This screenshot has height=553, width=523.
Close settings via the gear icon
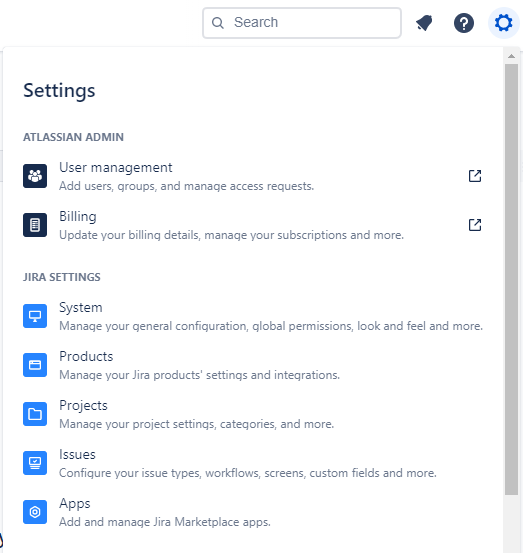coord(503,23)
